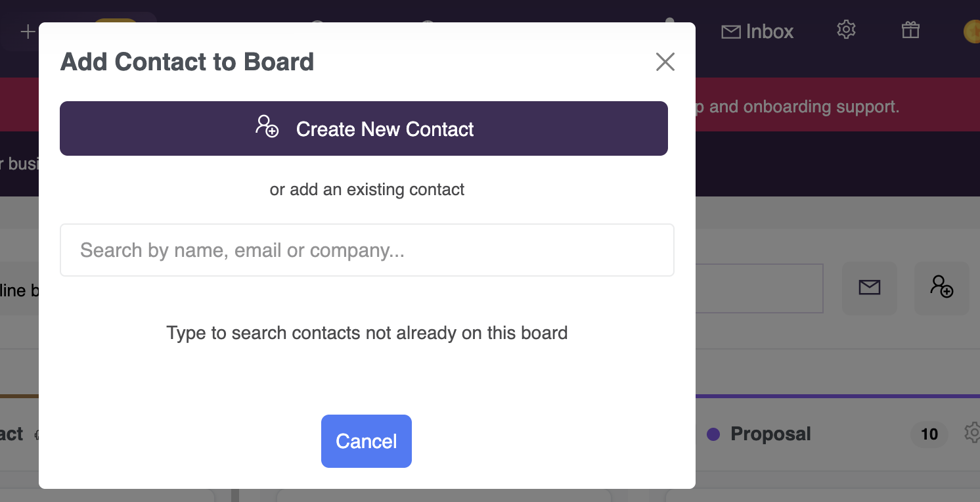
Task: Open the user avatar at top right
Action: (971, 32)
